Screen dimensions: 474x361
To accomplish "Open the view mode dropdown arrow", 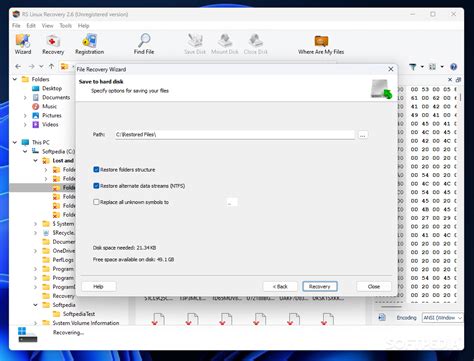I will pos(442,67).
